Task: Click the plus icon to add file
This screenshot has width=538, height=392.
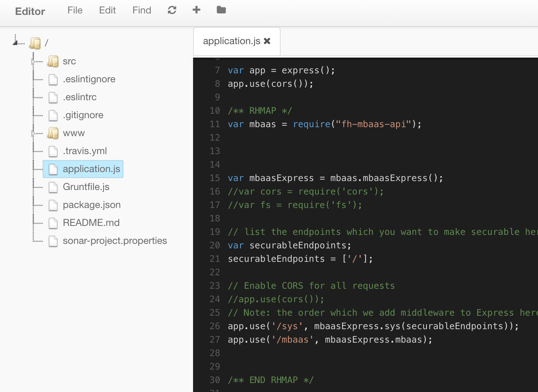Action: [196, 10]
